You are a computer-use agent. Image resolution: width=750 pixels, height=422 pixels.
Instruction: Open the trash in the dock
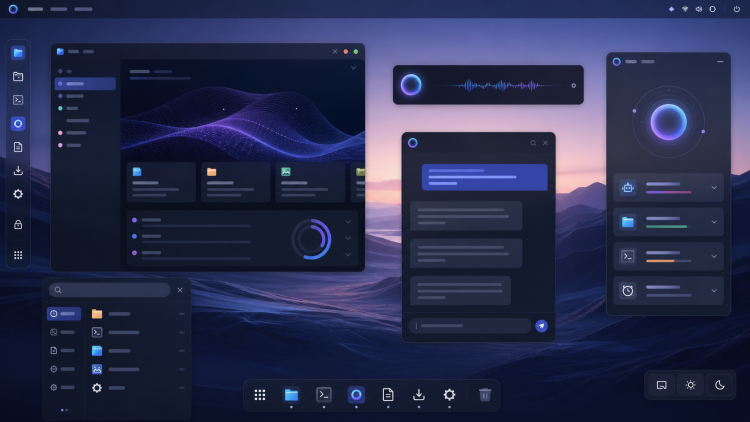[485, 395]
